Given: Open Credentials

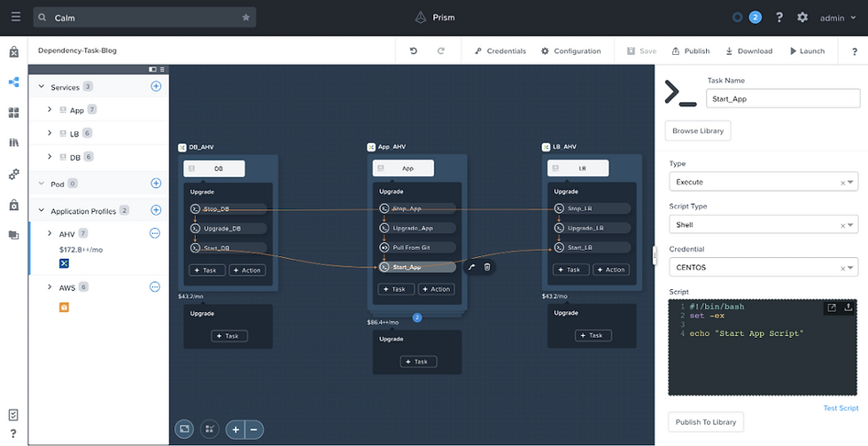Looking at the screenshot, I should pyautogui.click(x=500, y=51).
